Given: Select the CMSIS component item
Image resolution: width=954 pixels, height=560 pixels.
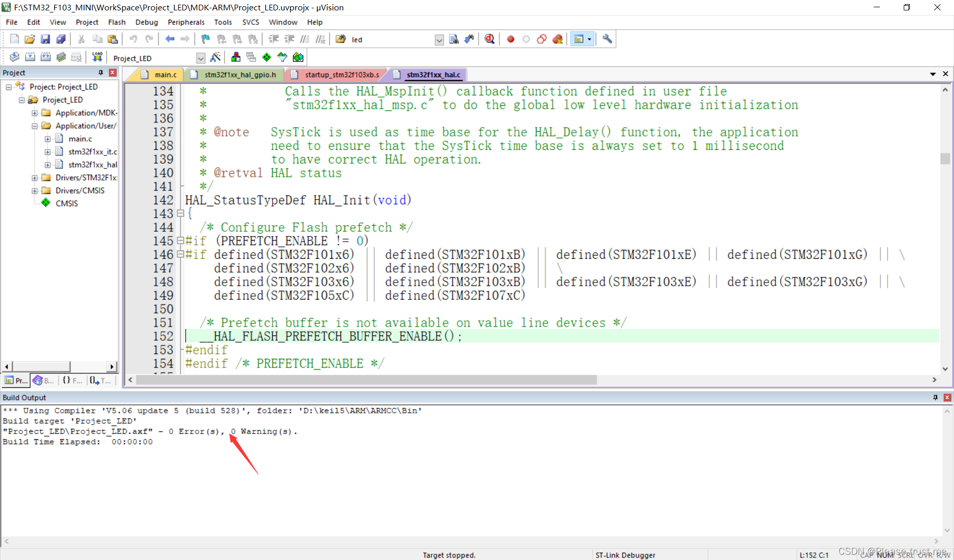Looking at the screenshot, I should point(66,203).
